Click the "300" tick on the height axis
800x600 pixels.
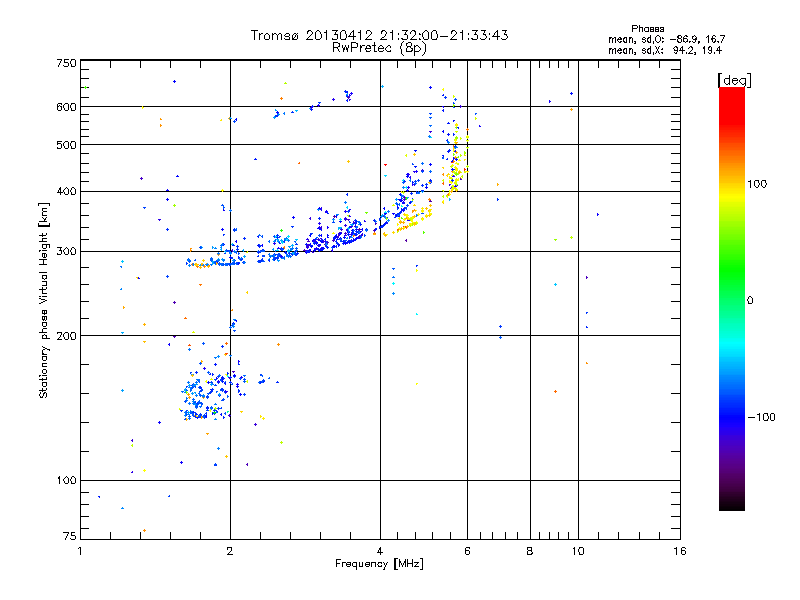66,251
